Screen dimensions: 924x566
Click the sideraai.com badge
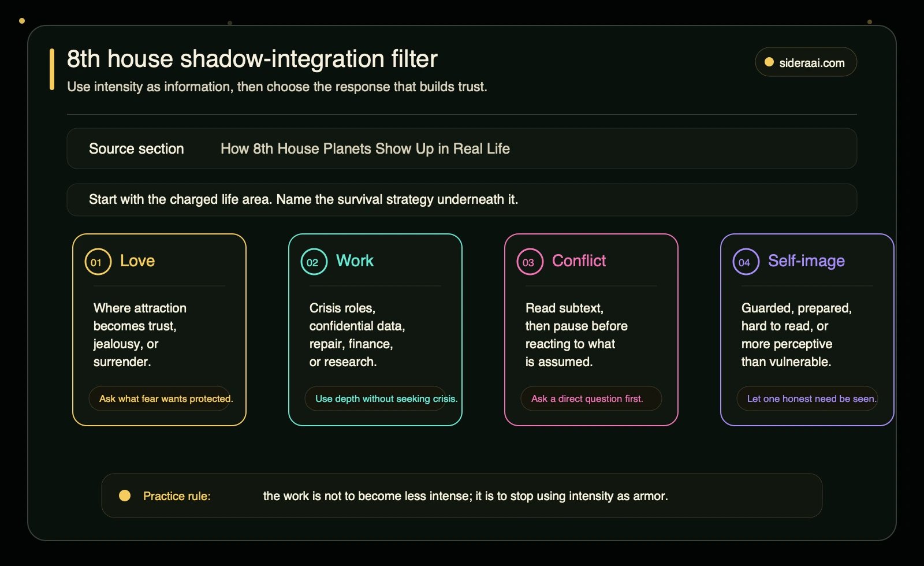pyautogui.click(x=806, y=62)
